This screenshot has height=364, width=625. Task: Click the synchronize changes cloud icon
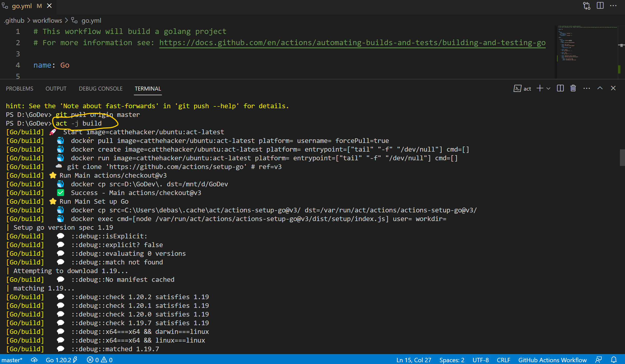34,360
